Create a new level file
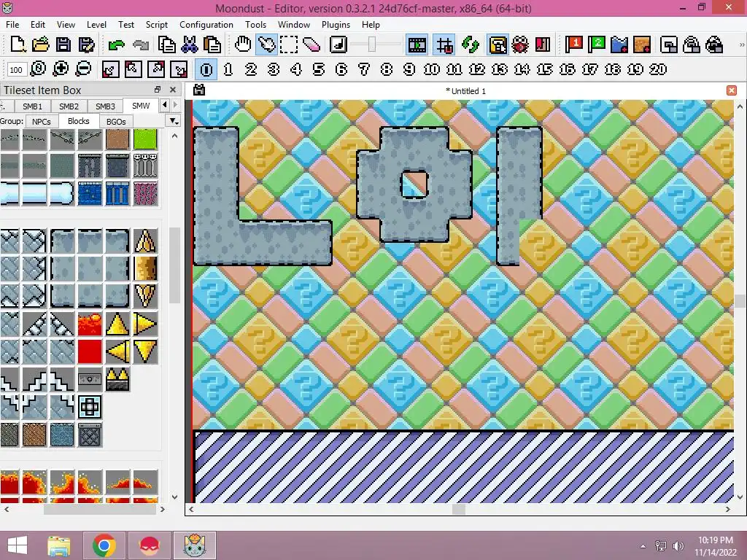This screenshot has width=747, height=560. point(18,44)
